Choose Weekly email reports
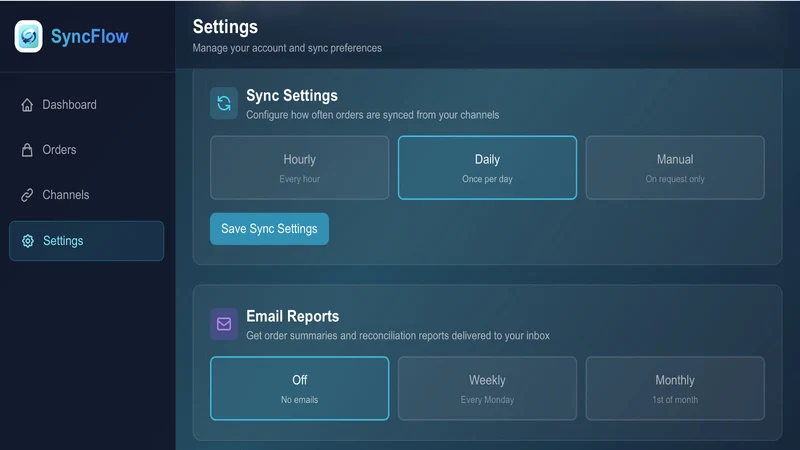This screenshot has height=450, width=800. click(x=487, y=388)
